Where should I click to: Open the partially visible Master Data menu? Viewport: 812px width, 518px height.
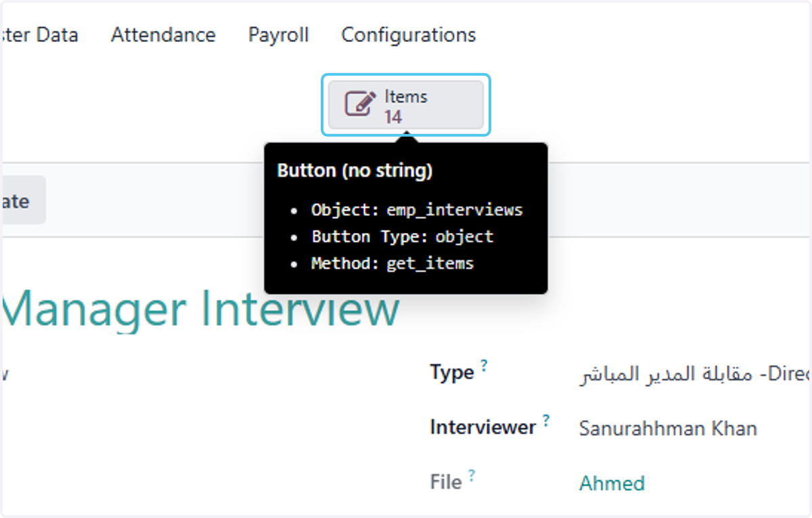tap(39, 35)
